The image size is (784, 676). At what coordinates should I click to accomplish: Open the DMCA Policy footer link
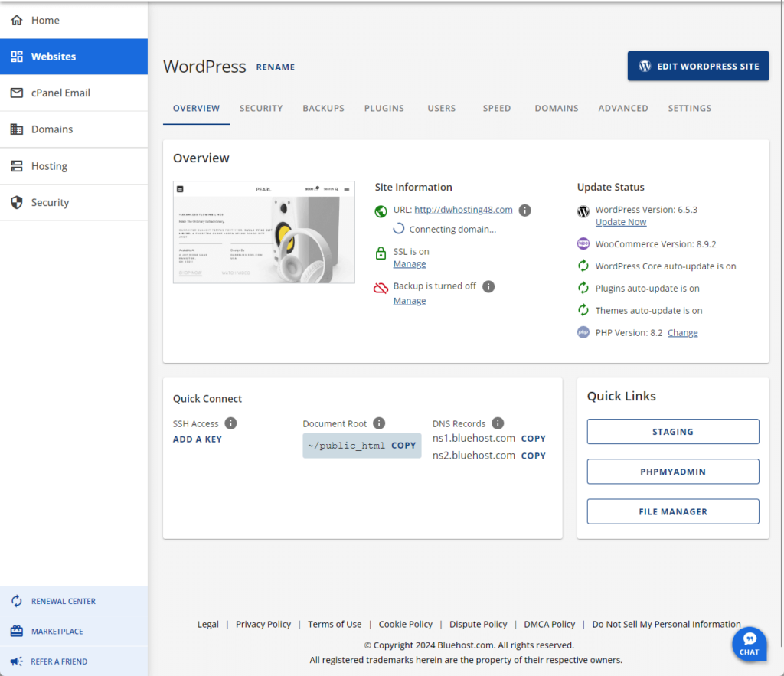550,624
